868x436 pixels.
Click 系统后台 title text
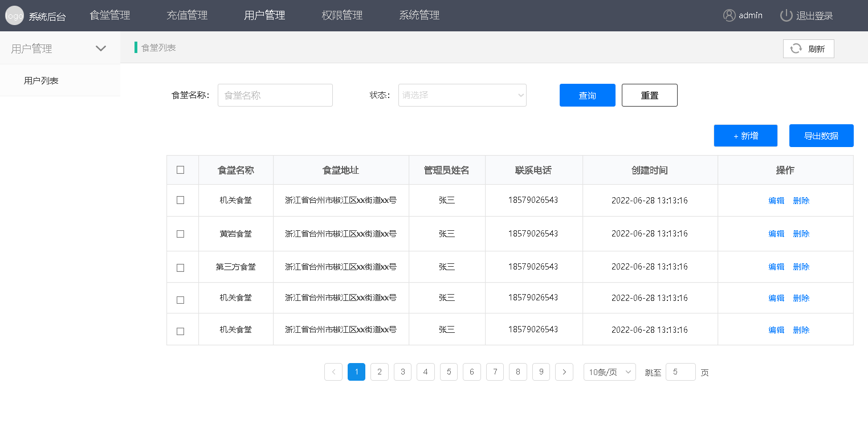click(47, 17)
